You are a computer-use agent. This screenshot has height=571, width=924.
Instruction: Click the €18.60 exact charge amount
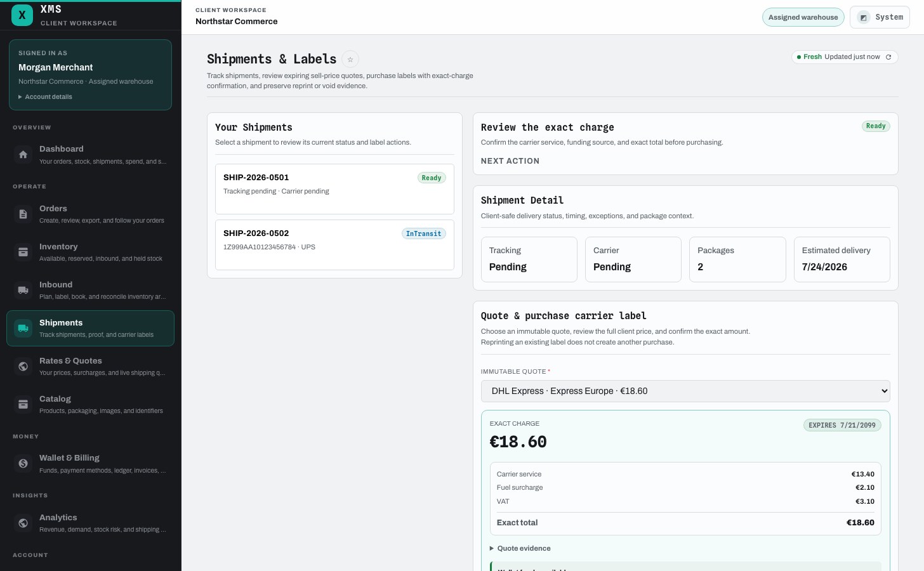point(518,442)
